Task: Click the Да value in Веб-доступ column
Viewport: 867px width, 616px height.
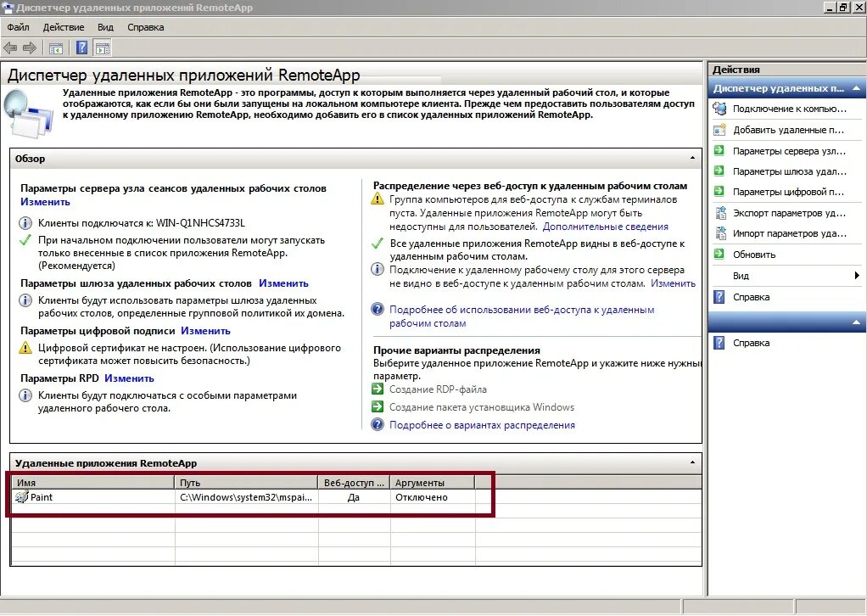Action: coord(354,497)
